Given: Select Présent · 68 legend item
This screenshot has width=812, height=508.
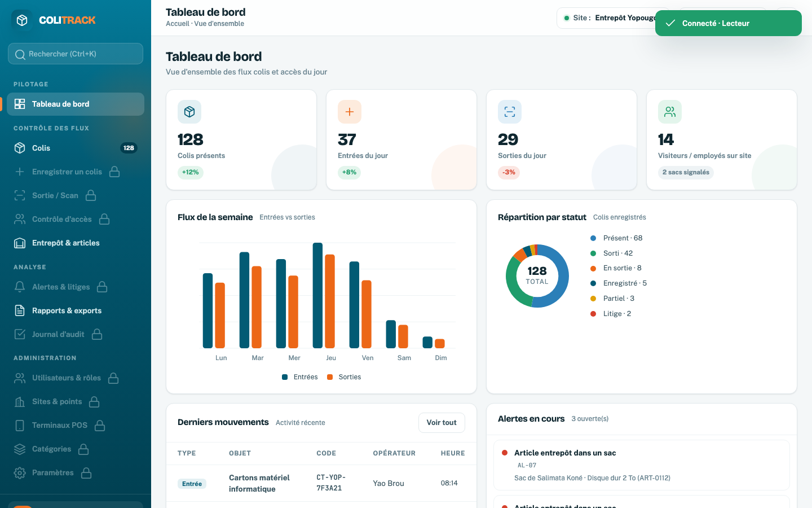Looking at the screenshot, I should coord(616,238).
